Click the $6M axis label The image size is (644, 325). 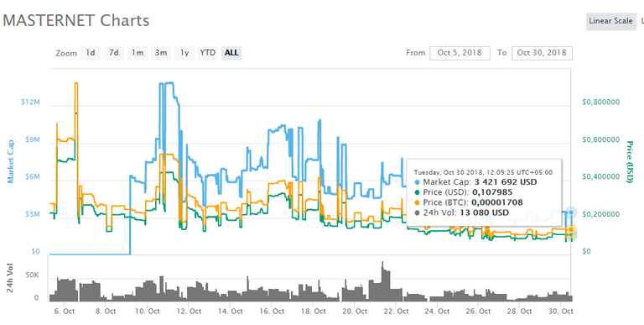click(x=33, y=177)
